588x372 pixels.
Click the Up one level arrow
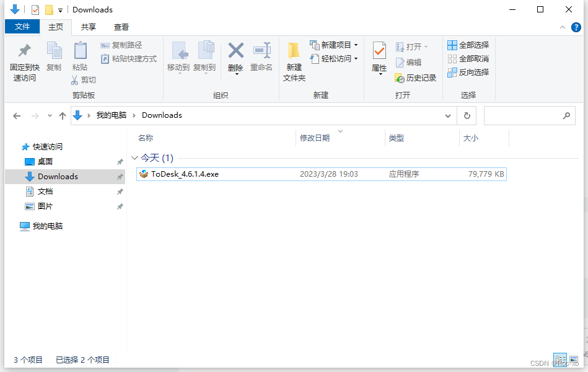pos(62,115)
